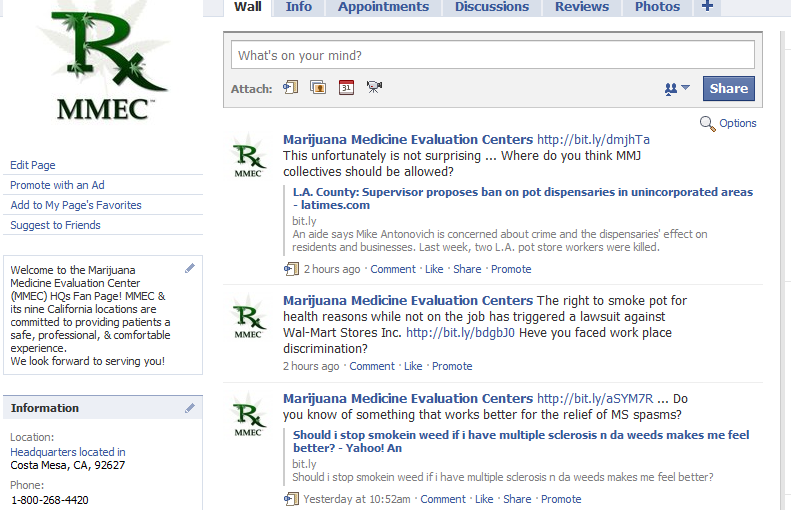This screenshot has width=791, height=510.
Task: Click the magnifier icon beside Options
Action: 707,123
